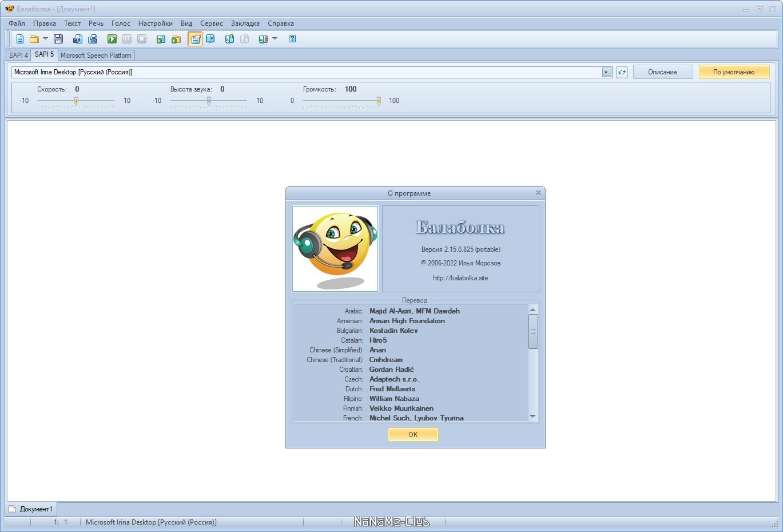Click the Dutch translator Fred Mellaerts
The image size is (783, 532).
pyautogui.click(x=392, y=389)
